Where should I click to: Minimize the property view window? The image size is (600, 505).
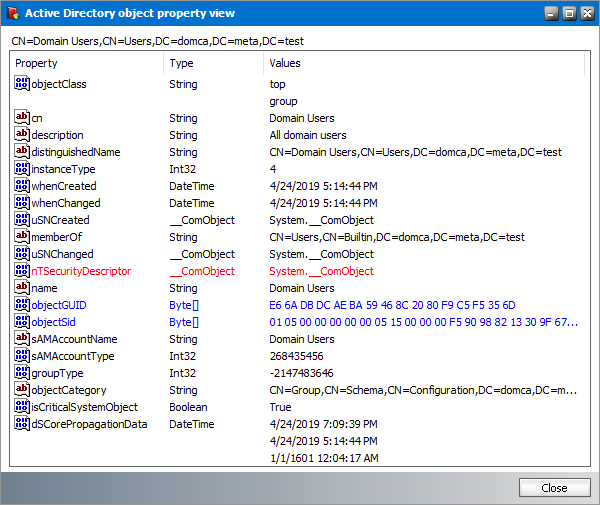pos(551,13)
